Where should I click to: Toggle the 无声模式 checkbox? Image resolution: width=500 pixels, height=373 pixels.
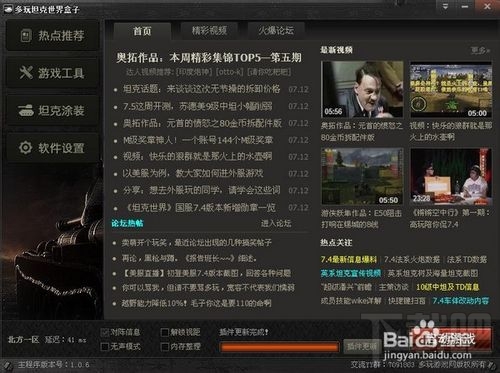(x=105, y=347)
